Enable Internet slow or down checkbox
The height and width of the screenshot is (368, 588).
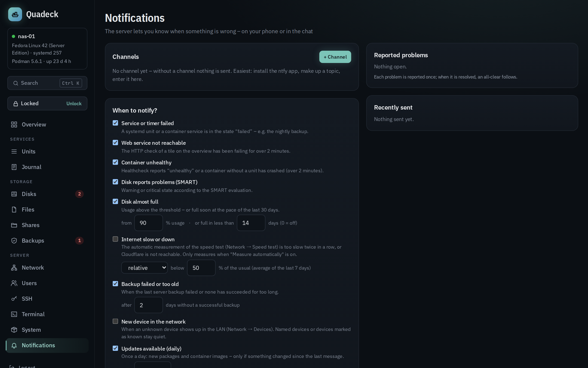coord(115,239)
